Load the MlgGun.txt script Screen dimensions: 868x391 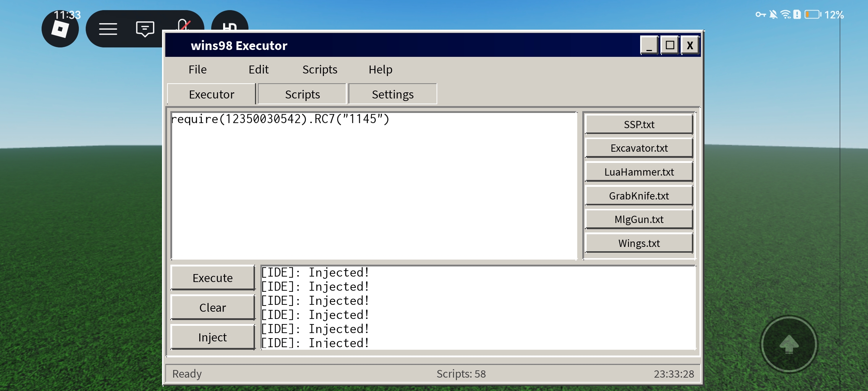(639, 219)
